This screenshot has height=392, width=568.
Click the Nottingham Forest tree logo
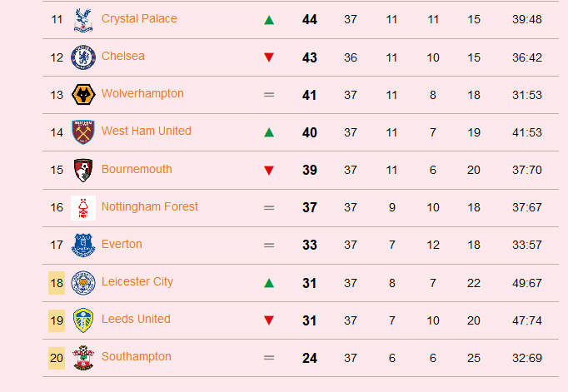[x=83, y=208]
